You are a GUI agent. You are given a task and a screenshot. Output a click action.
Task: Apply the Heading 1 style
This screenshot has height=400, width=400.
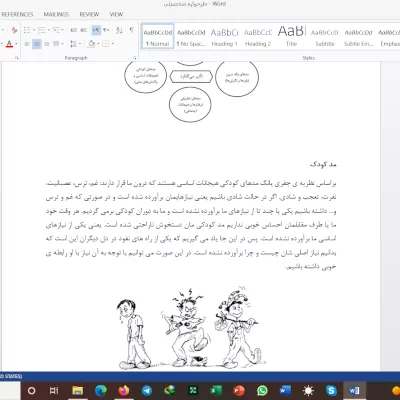[x=224, y=37]
